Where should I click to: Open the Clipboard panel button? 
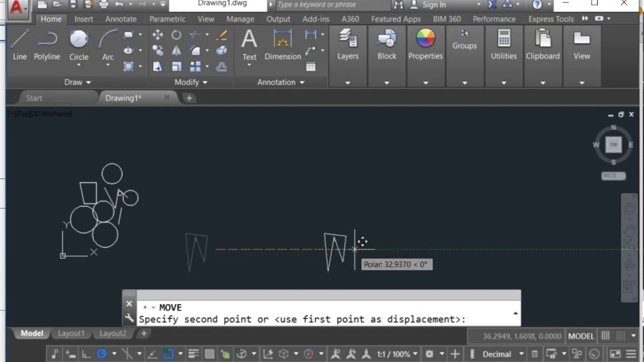click(x=542, y=45)
